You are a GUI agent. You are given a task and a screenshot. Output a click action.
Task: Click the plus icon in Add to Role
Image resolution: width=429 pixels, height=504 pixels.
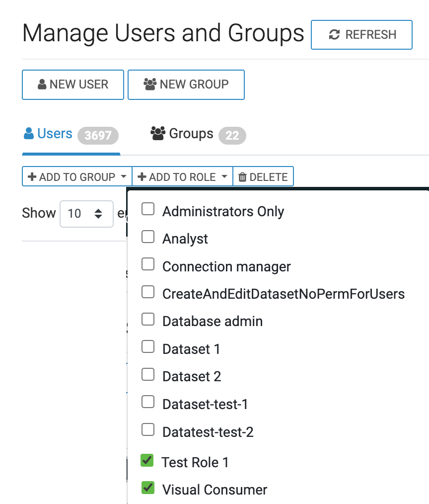point(142,177)
